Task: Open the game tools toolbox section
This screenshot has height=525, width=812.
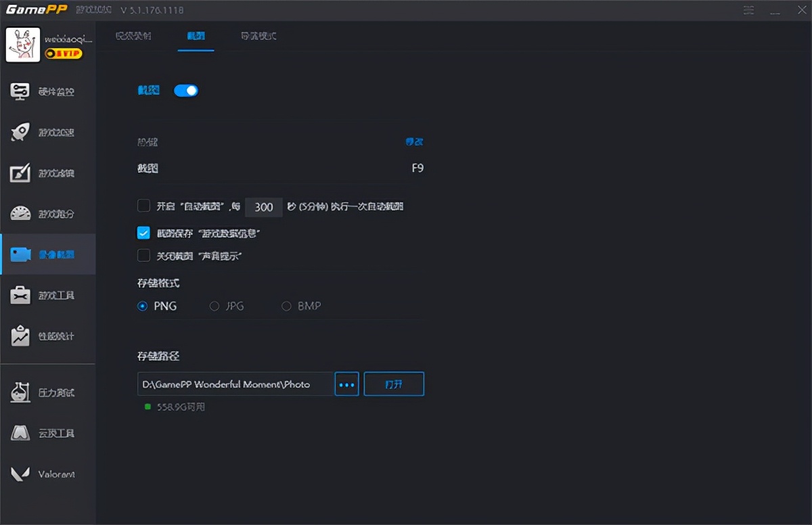Action: point(47,294)
